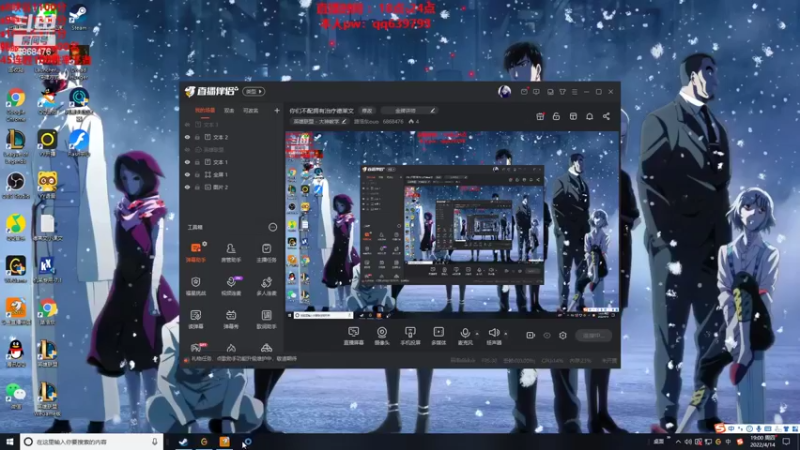Start 视频连麦 from the toolbox
Viewport: 800px width, 450px height.
coord(231,286)
